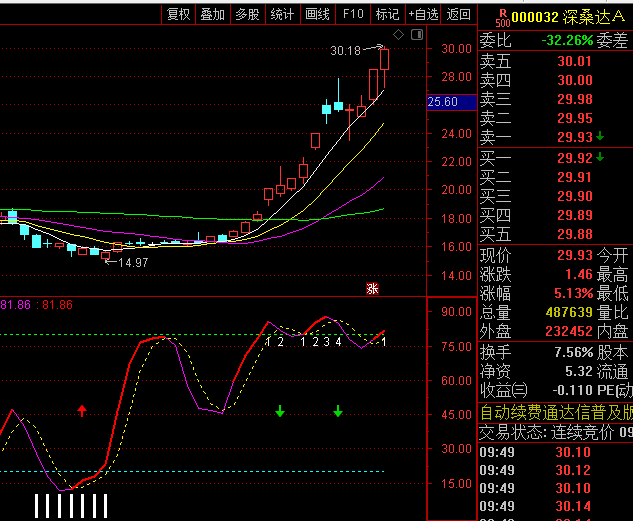Click the green arrow beside 买一 price

(x=600, y=157)
